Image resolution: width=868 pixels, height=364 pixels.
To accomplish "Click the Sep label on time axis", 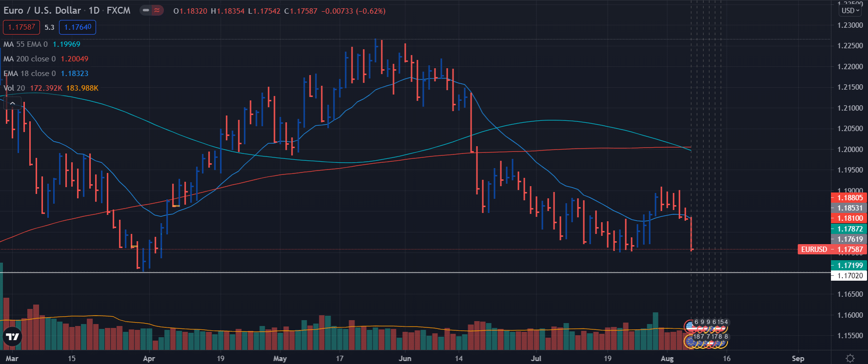I will (798, 359).
